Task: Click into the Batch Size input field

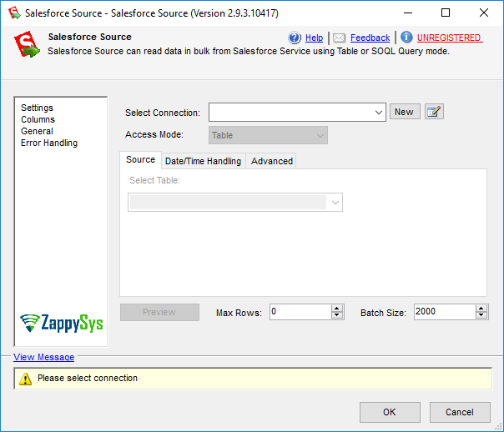Action: (445, 312)
